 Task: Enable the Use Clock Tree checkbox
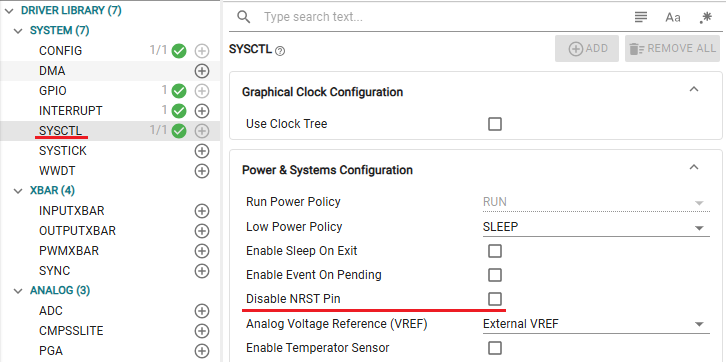click(495, 124)
